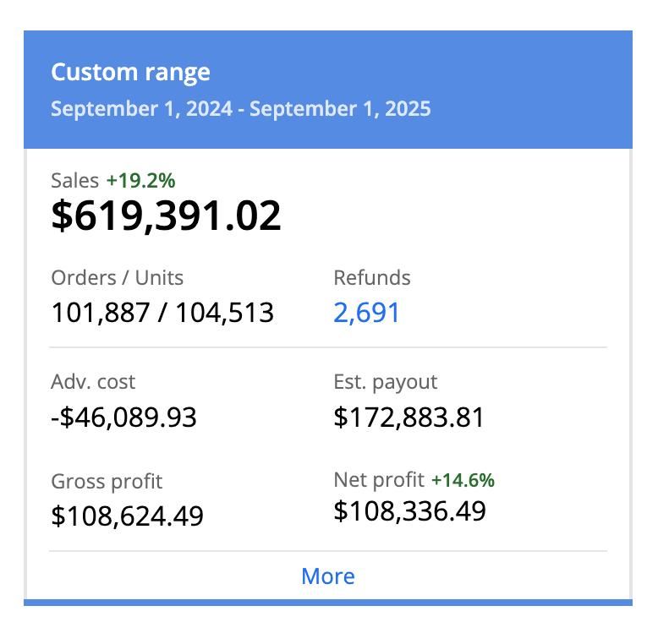Select the $172,883.81 estimated payout value
The image size is (658, 644).
click(x=409, y=418)
